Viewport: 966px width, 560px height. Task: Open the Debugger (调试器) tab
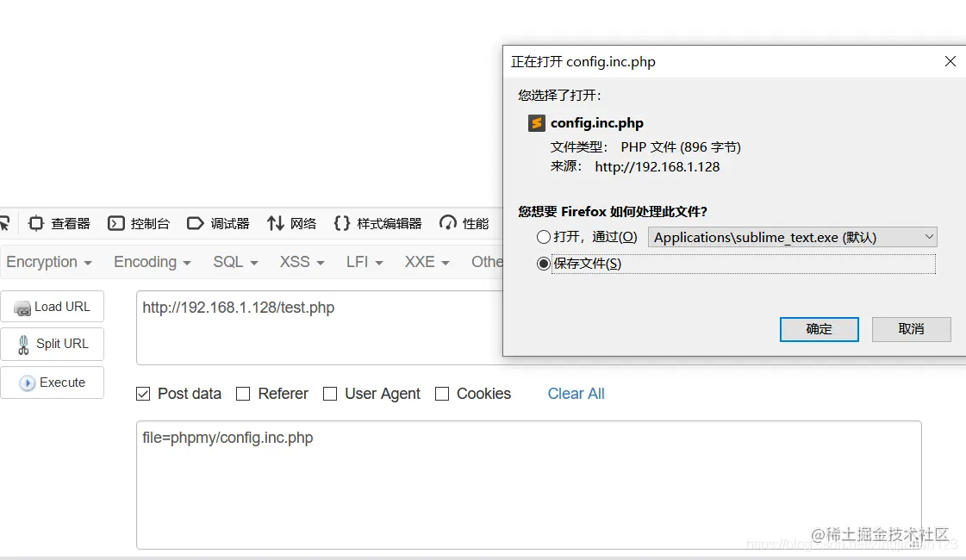click(x=218, y=224)
